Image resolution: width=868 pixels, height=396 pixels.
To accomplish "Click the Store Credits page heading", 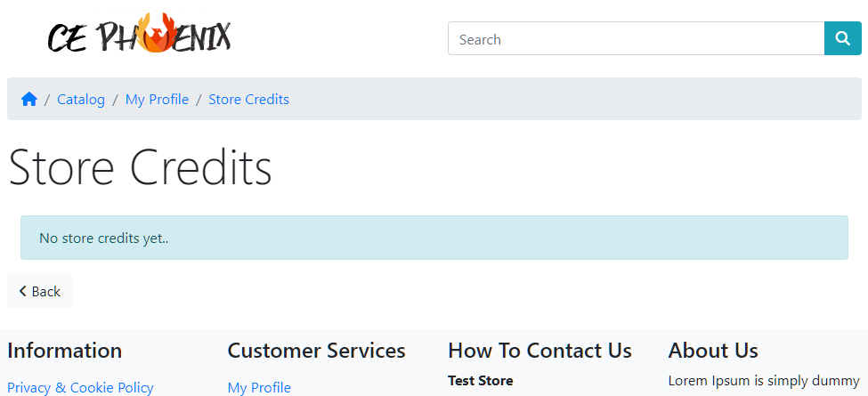I will [140, 167].
